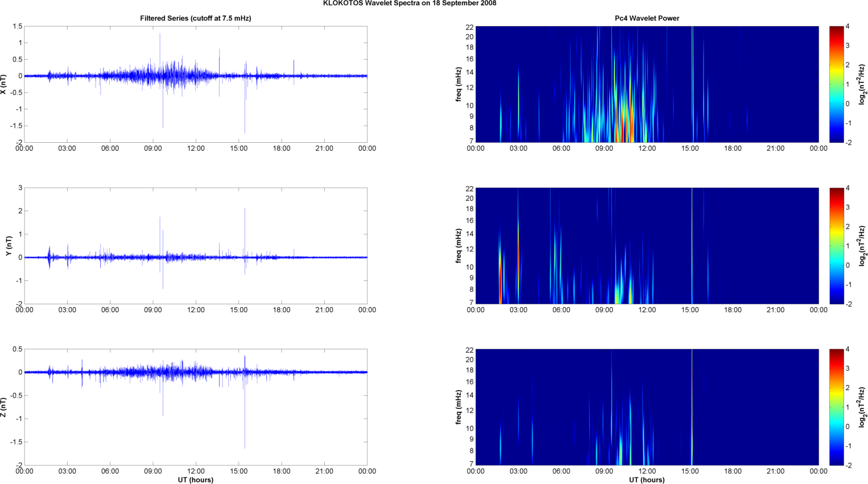This screenshot has height=484, width=868.
Task: Click the freq (mHz) label of the middle spectrogram
Action: point(458,246)
